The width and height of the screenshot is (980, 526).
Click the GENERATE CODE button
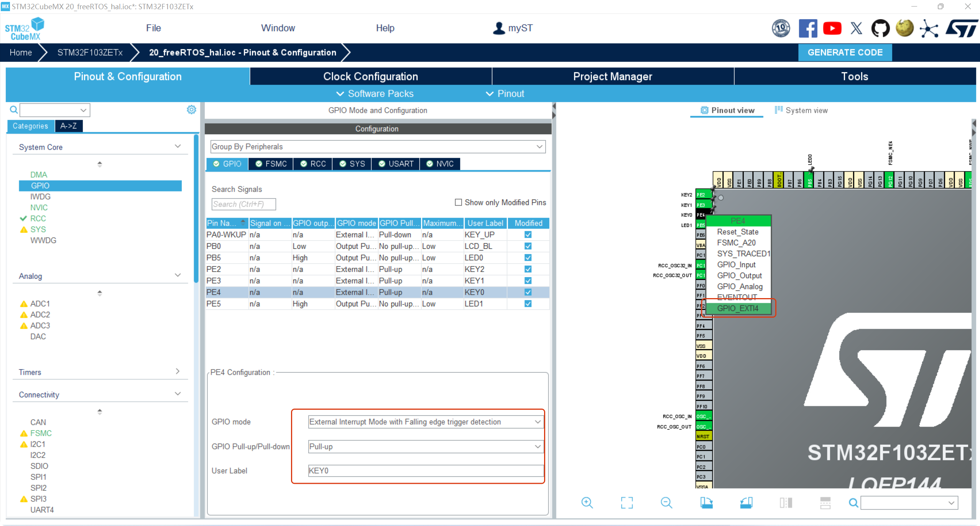845,53
